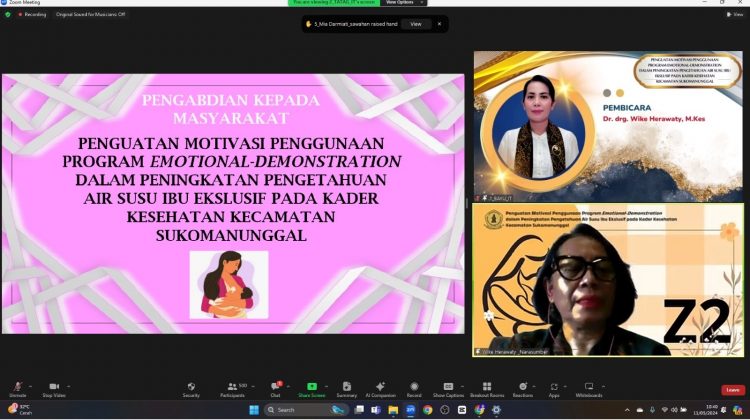Click the red Recording indicator
This screenshot has width=750, height=420.
tap(32, 15)
